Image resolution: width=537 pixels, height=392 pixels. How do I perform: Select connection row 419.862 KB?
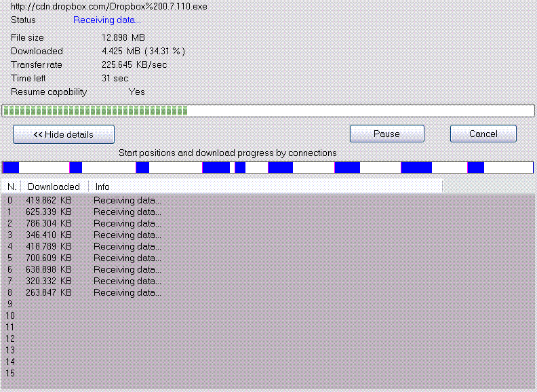pyautogui.click(x=268, y=201)
